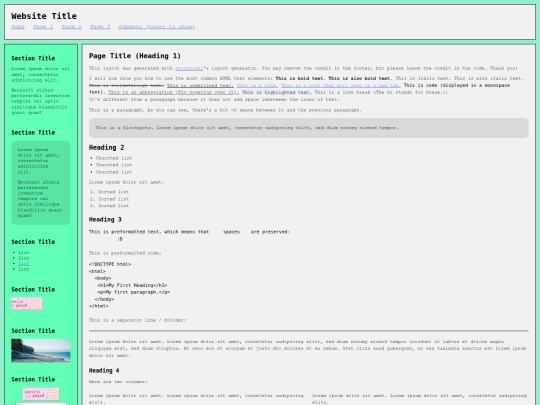
Task: Click the Heading 3 title
Action: [105, 219]
